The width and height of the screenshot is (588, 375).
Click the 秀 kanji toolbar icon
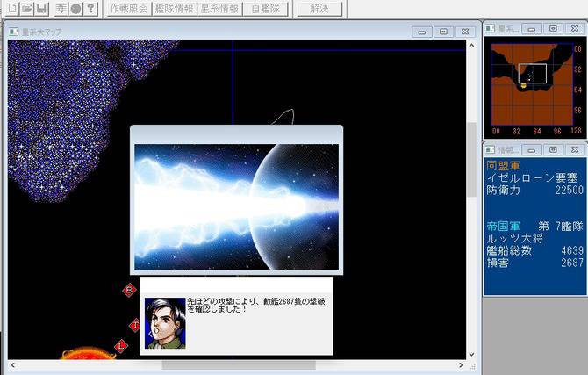point(61,8)
